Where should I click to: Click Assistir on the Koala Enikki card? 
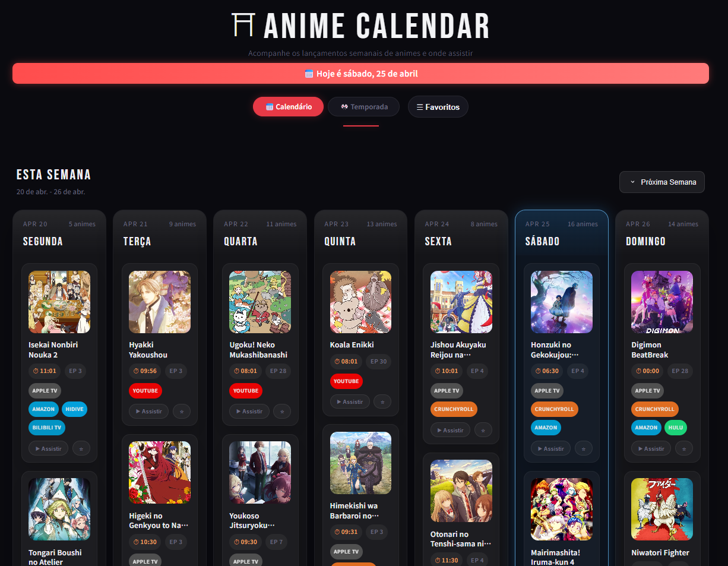(x=350, y=401)
